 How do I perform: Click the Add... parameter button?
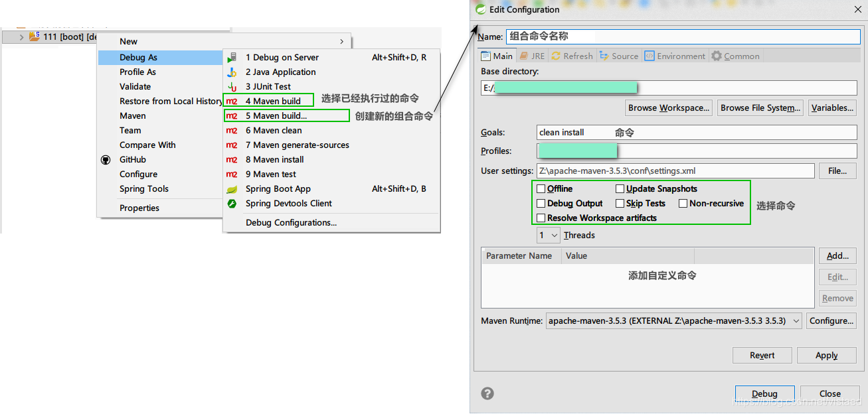[x=837, y=256]
